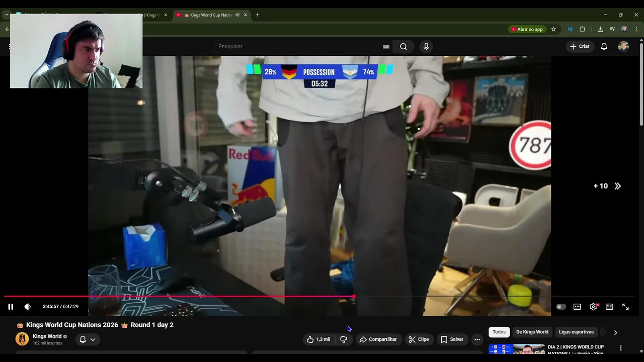644x362 pixels.
Task: Open Chrome profile avatar
Action: click(624, 29)
